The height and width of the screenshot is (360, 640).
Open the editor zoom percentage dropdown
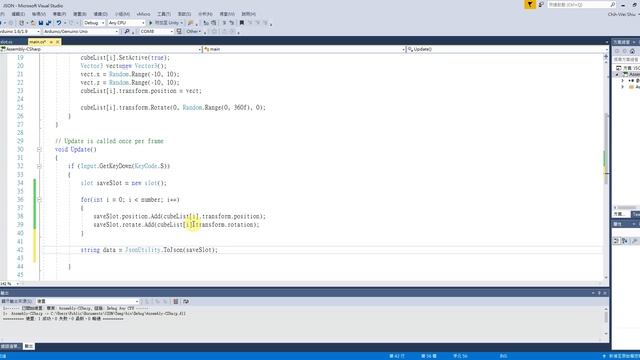[10, 283]
